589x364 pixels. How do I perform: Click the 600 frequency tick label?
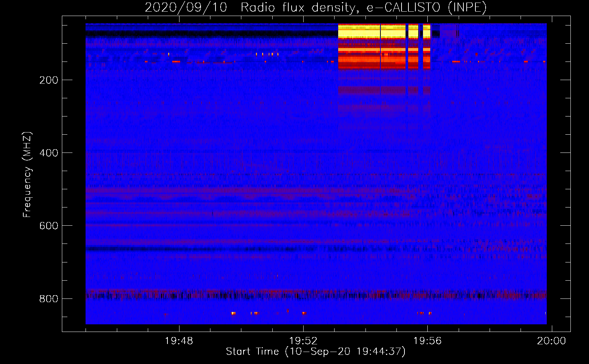pyautogui.click(x=49, y=226)
